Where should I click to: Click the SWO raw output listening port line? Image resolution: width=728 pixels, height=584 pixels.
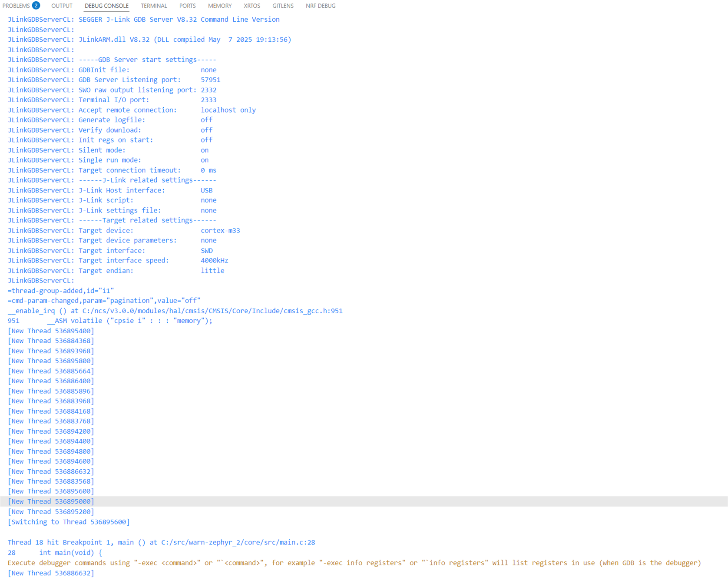(x=112, y=90)
